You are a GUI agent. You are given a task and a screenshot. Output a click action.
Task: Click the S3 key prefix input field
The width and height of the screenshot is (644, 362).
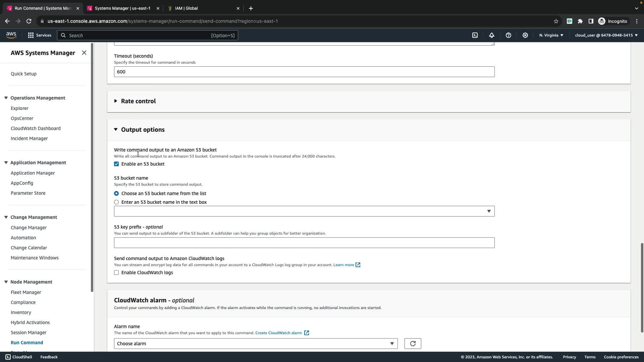(x=304, y=243)
